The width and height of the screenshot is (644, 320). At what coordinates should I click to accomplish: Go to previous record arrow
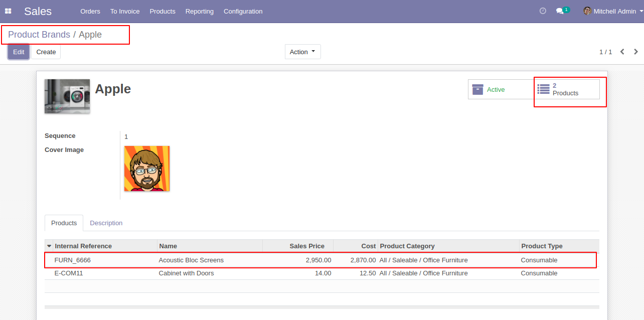click(622, 52)
